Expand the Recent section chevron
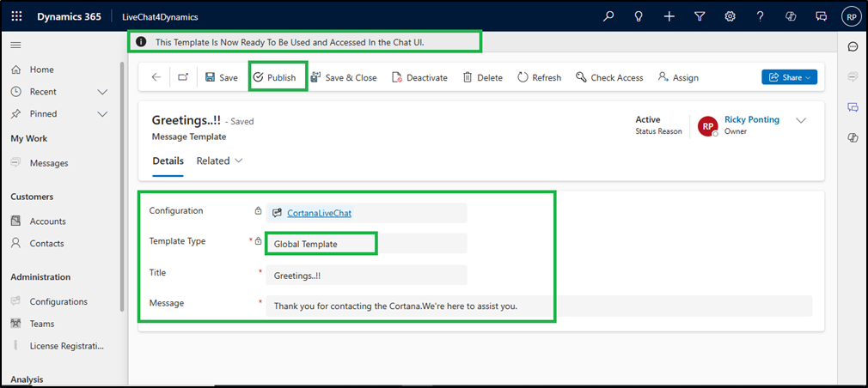 102,92
